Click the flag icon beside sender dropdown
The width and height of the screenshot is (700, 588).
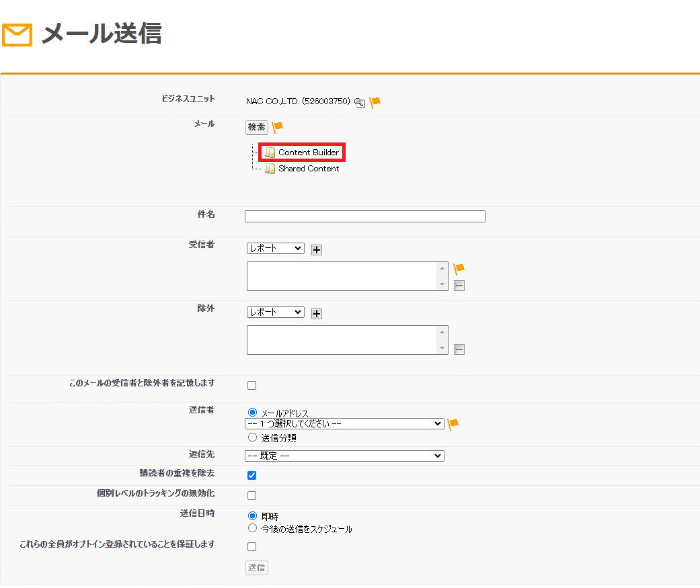[453, 424]
